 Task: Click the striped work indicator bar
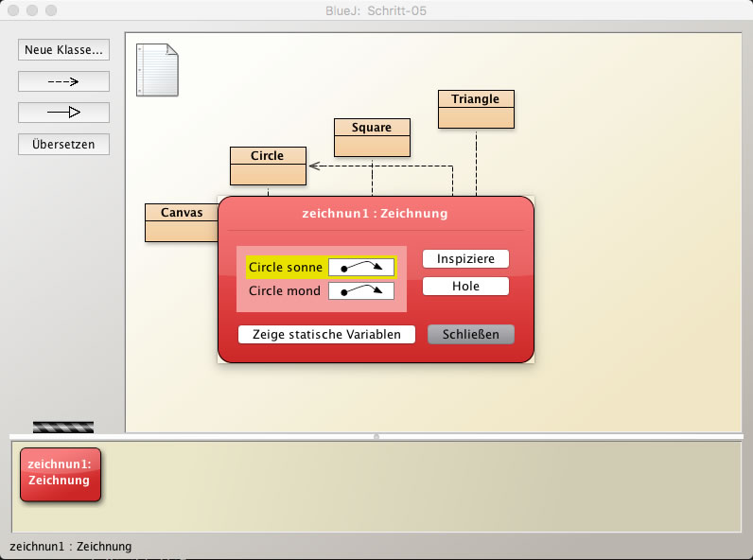tap(63, 427)
